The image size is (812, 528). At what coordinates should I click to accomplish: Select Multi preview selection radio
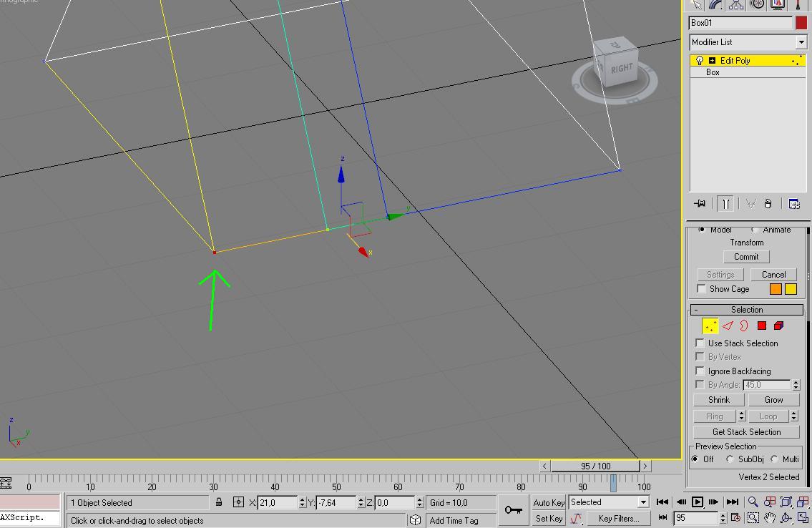[x=774, y=459]
